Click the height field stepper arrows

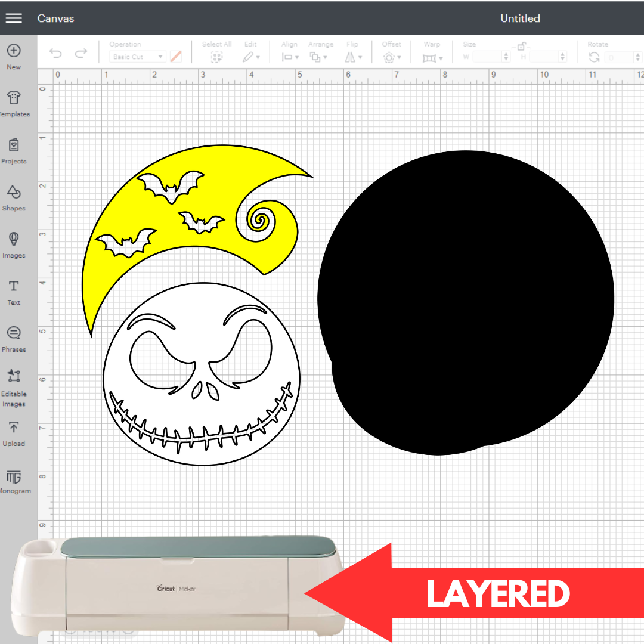click(x=563, y=57)
